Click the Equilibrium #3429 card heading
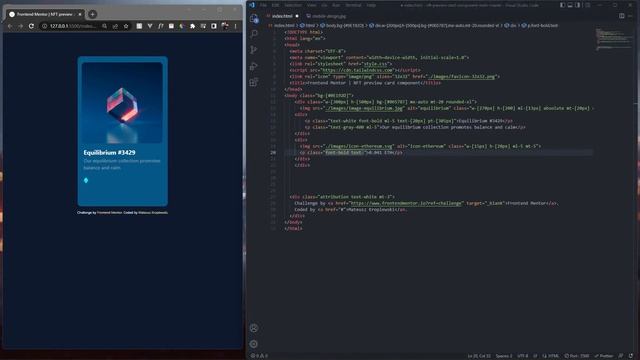The height and width of the screenshot is (360, 640). pos(109,153)
